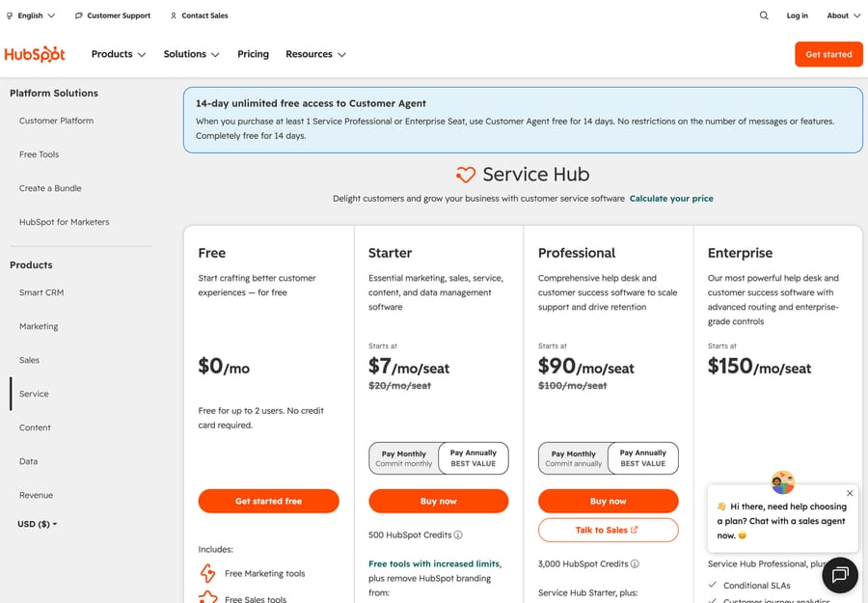This screenshot has width=868, height=603.
Task: Select Service product in sidebar
Action: 34,394
